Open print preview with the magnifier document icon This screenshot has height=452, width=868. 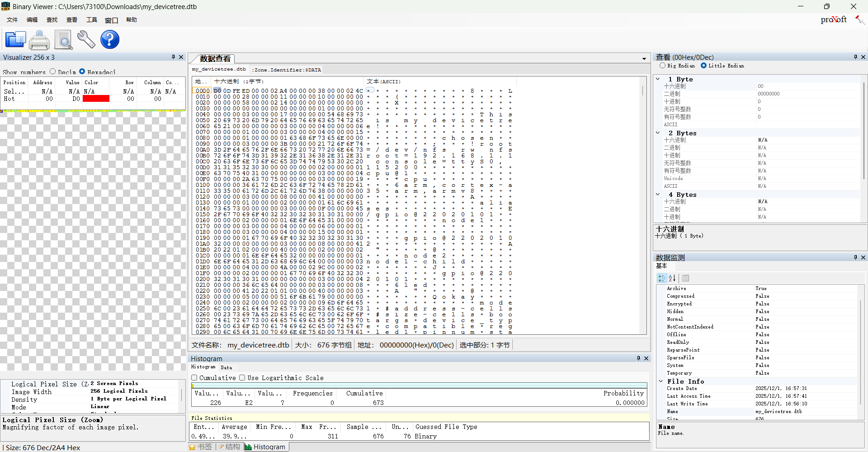coord(63,39)
